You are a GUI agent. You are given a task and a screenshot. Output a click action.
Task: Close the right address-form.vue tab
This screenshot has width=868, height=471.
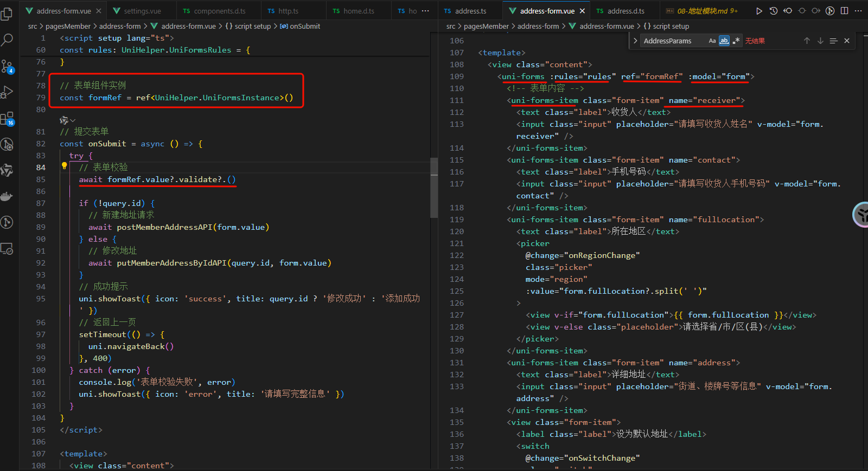pyautogui.click(x=582, y=11)
